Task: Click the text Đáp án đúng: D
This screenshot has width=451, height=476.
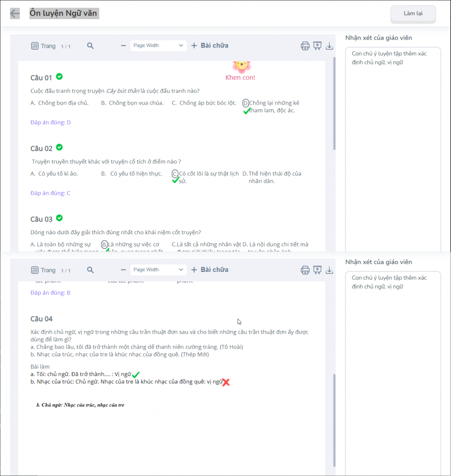Action: pos(51,122)
